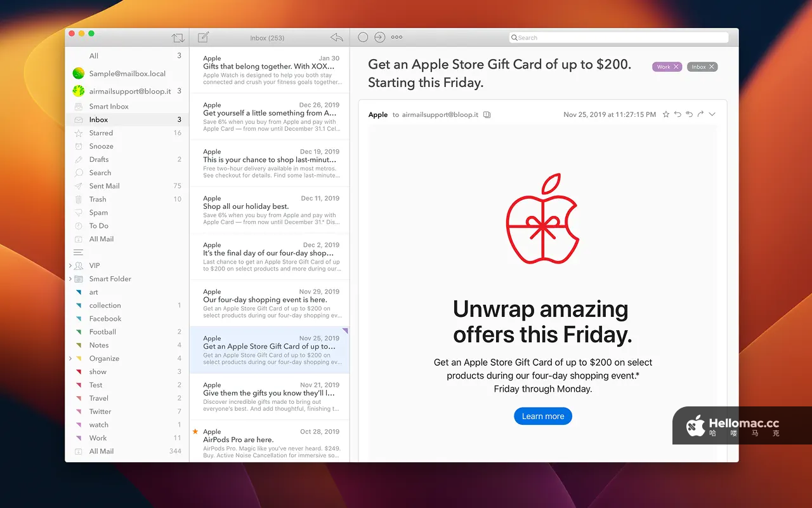812x508 pixels.
Task: Expand the Smart Folder group
Action: point(70,279)
